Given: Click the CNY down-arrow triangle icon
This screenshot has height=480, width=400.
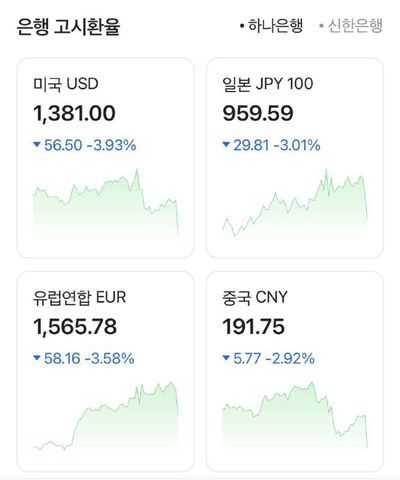Looking at the screenshot, I should tap(226, 358).
